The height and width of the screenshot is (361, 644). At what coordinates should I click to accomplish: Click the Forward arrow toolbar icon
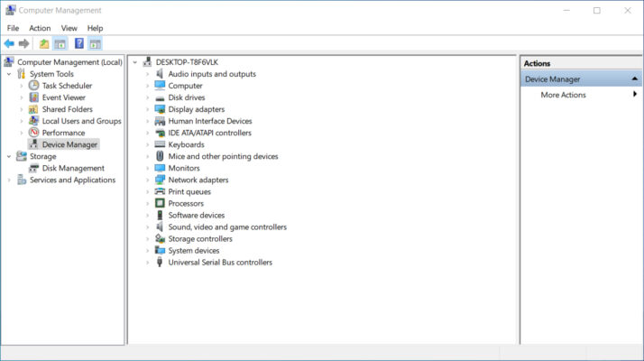point(23,43)
